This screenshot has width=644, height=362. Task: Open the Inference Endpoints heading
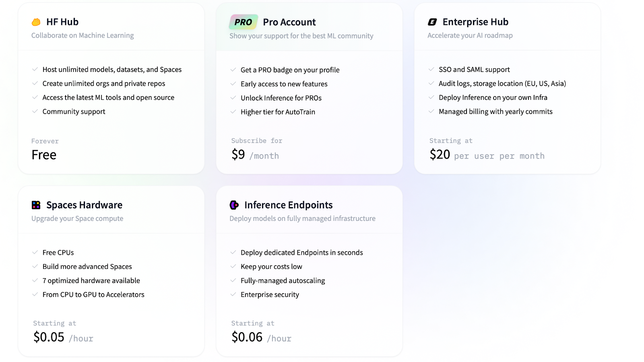coord(289,205)
